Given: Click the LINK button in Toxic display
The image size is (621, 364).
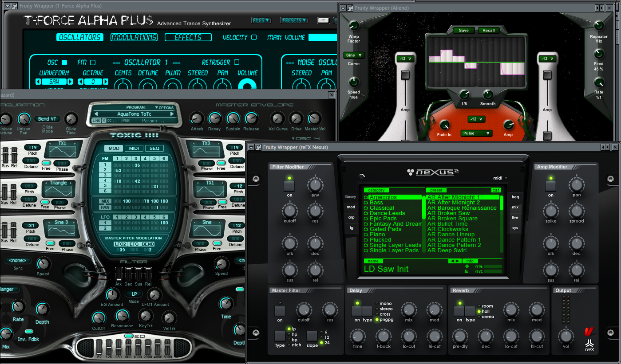Looking at the screenshot, I should (x=96, y=121).
